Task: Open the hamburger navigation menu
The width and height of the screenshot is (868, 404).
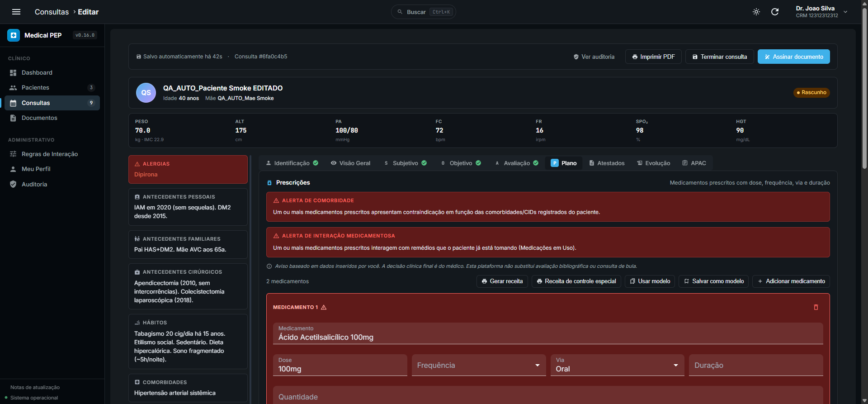Action: click(16, 12)
